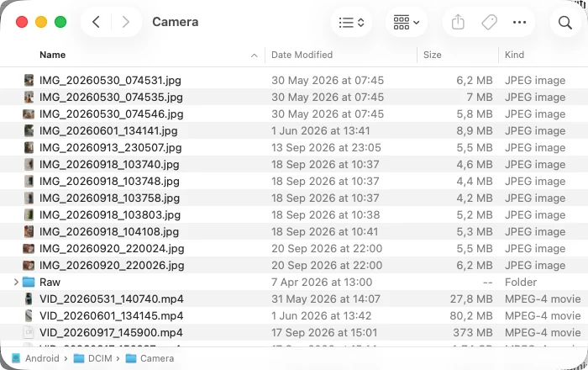Image resolution: width=588 pixels, height=370 pixels.
Task: Click the thumbnail of IMG_20260918_103758.jpg
Action: (29, 198)
